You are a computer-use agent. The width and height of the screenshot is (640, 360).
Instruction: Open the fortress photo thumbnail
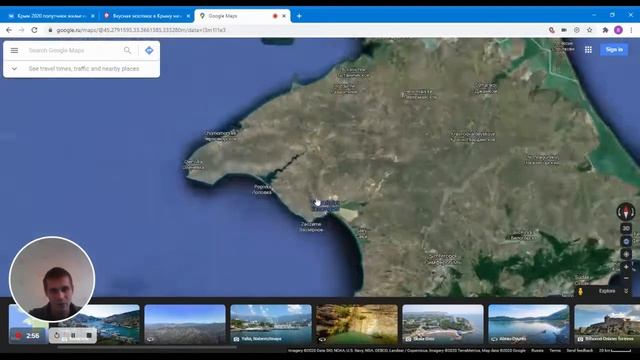coord(607,324)
